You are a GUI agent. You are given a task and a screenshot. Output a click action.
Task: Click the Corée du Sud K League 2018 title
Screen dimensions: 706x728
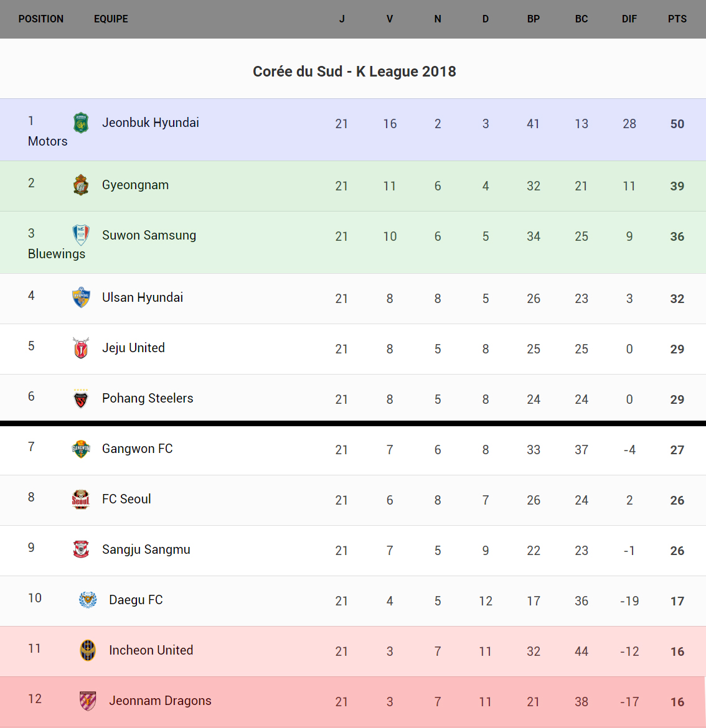(x=354, y=72)
